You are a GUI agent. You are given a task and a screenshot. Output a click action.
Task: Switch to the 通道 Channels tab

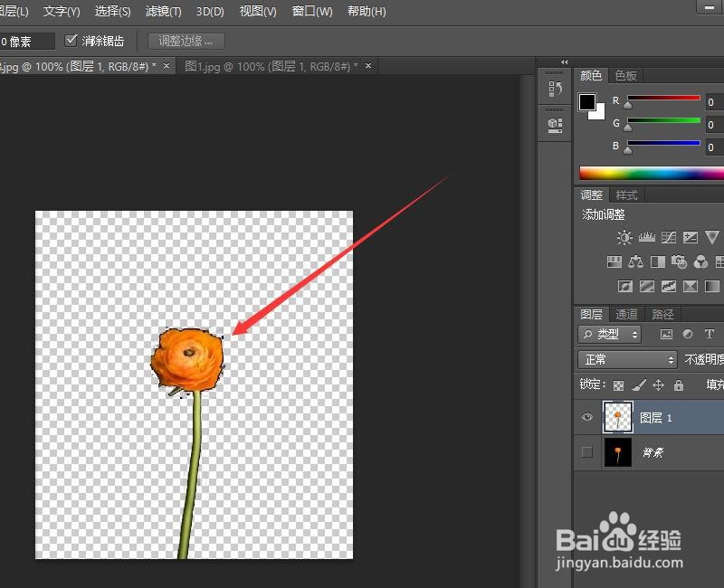[x=626, y=314]
